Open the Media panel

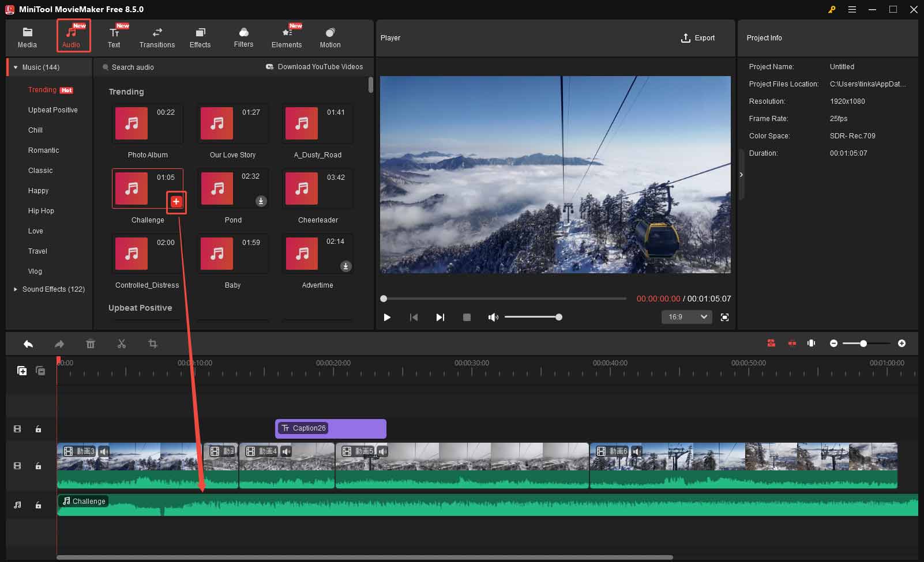coord(27,36)
